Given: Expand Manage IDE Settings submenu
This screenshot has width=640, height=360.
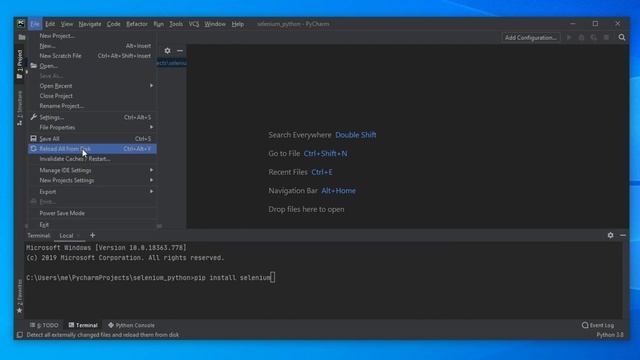Looking at the screenshot, I should tap(92, 170).
